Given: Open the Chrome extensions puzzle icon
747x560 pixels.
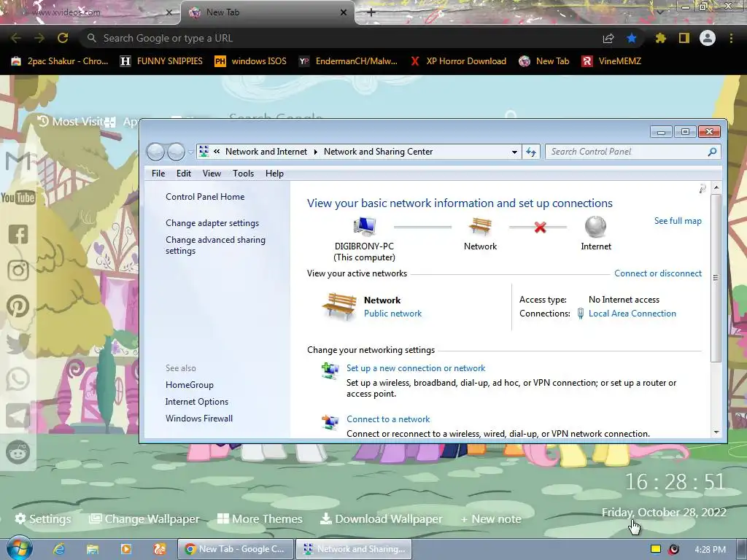Looking at the screenshot, I should [661, 38].
